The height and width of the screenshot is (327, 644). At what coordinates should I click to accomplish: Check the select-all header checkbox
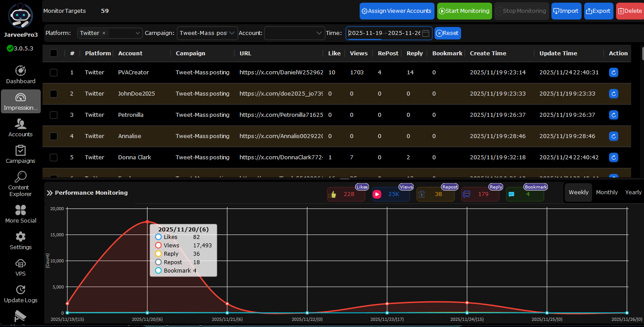pyautogui.click(x=54, y=53)
